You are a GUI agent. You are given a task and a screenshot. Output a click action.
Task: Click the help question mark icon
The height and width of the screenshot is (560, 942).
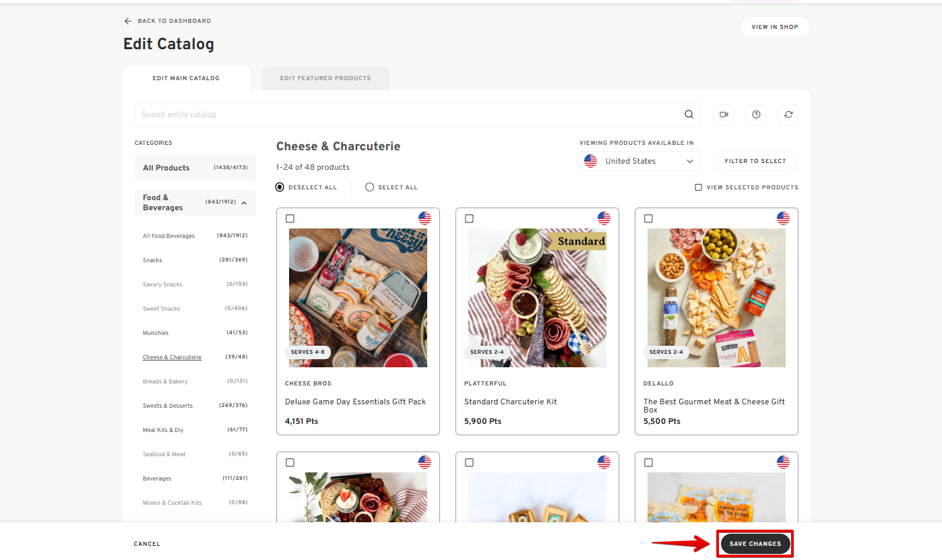tap(756, 115)
